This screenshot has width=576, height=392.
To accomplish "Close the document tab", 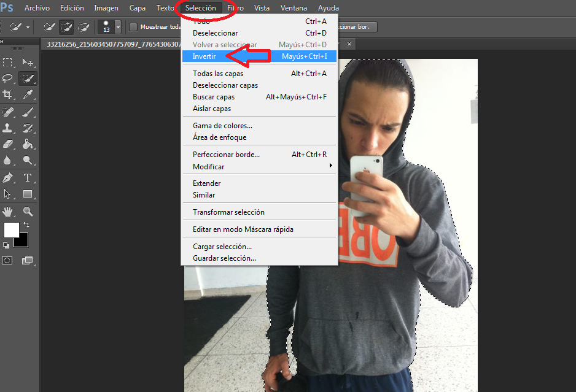I will tap(349, 44).
